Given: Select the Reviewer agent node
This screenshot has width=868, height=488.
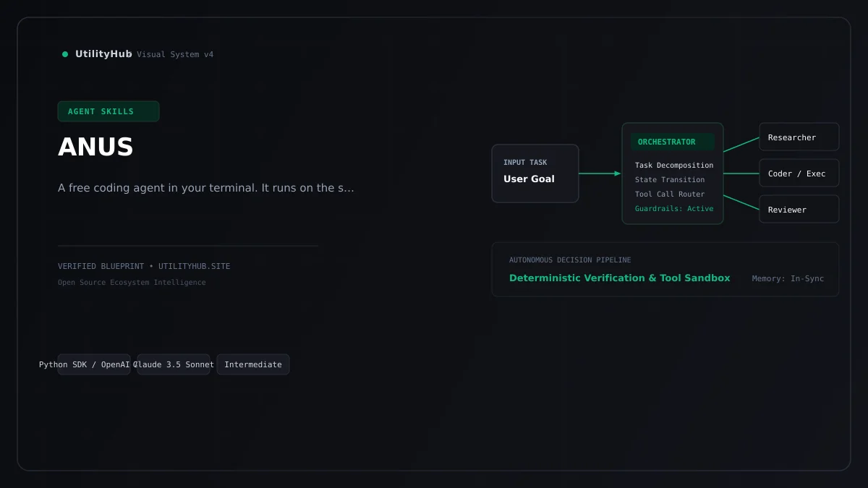Looking at the screenshot, I should click(799, 210).
